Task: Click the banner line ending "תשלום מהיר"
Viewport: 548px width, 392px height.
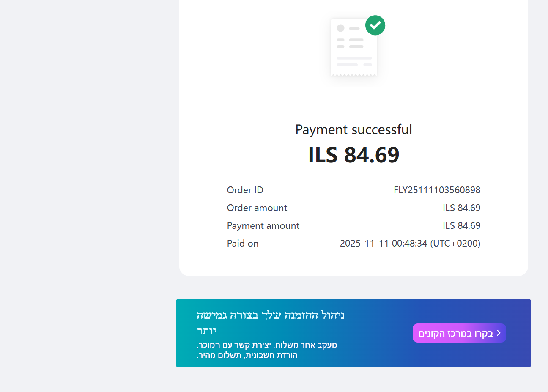Action: click(x=247, y=355)
